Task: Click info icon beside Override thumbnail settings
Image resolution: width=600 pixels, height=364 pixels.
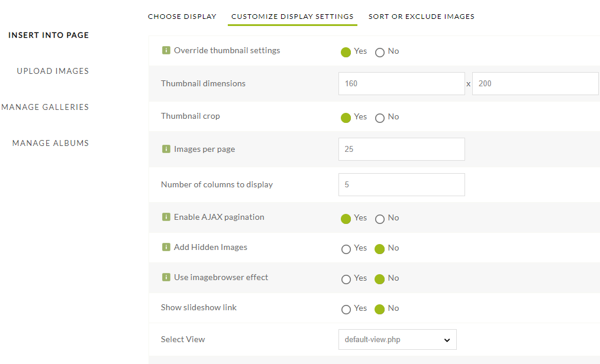Action: pos(166,50)
